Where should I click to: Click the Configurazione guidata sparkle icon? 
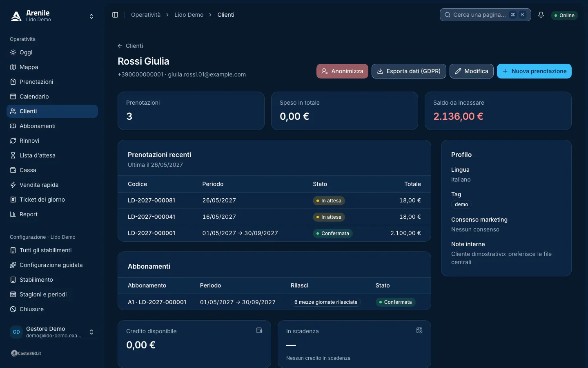pos(13,265)
